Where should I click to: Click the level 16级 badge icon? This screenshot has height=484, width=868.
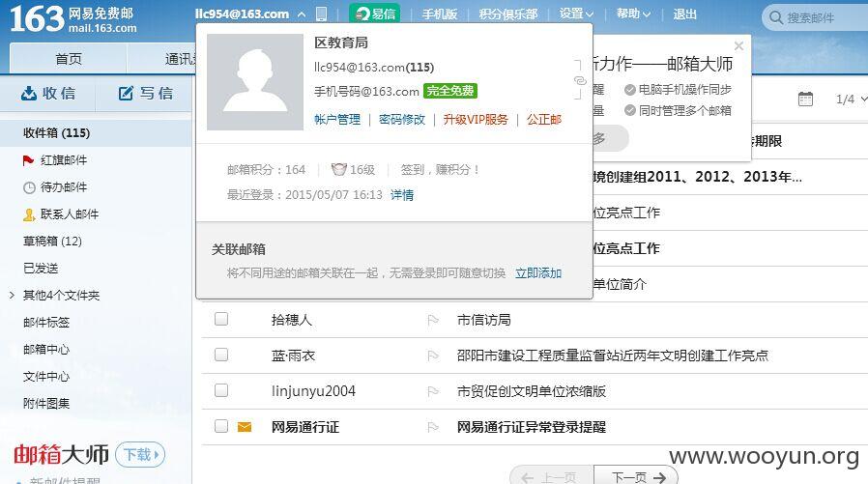338,169
